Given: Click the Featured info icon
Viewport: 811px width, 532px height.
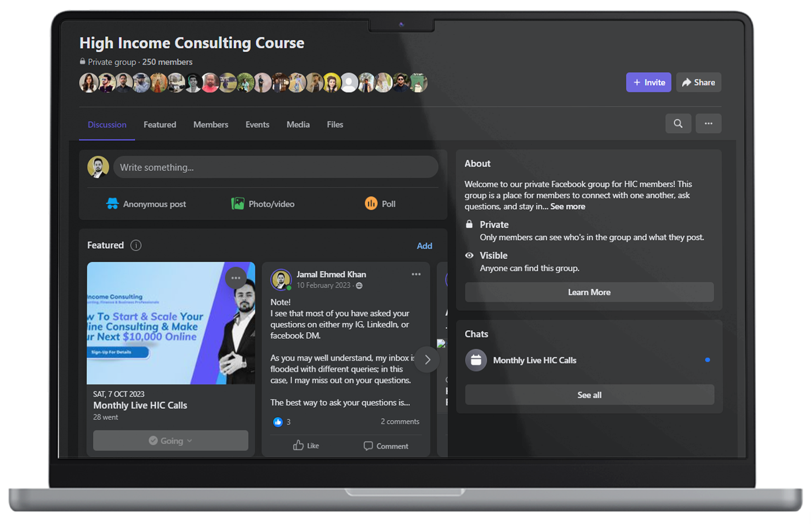Looking at the screenshot, I should tap(136, 246).
